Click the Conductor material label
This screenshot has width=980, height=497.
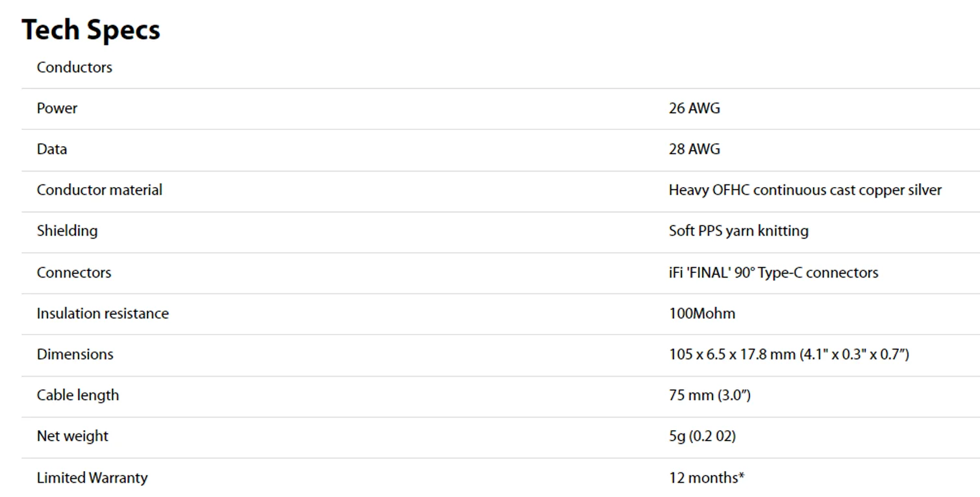(x=99, y=190)
